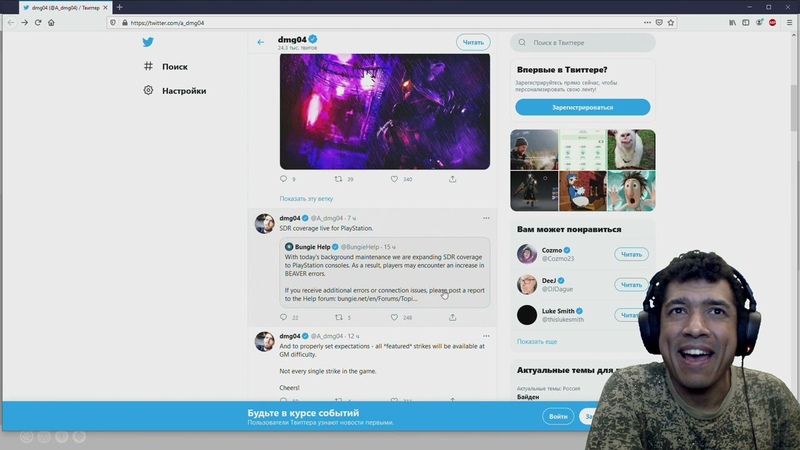This screenshot has height=450, width=800.
Task: Bookmark the page with star icon
Action: click(x=671, y=22)
